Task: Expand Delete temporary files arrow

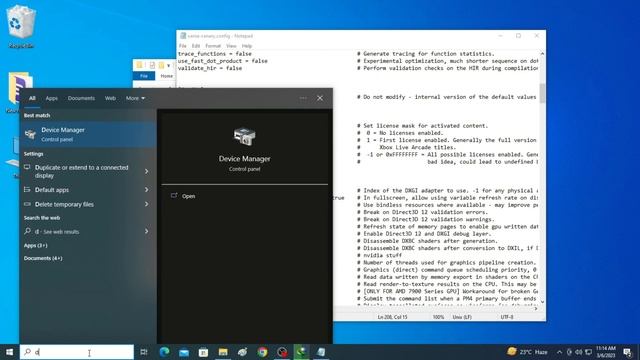Action: [x=147, y=204]
